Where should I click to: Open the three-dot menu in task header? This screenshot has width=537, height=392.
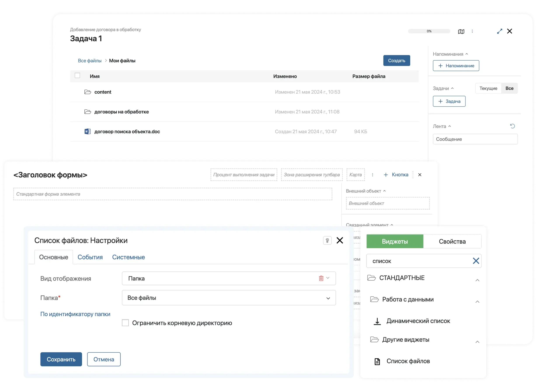(x=472, y=31)
